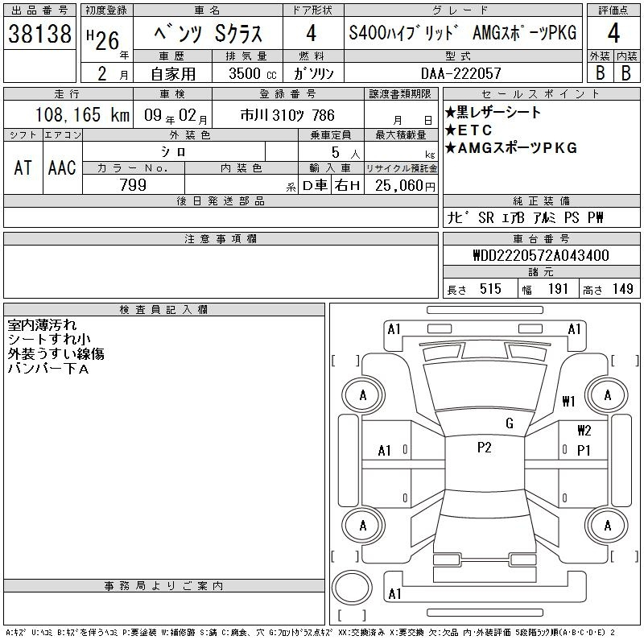The width and height of the screenshot is (644, 644).
Task: Click the AT shift type cell
Action: [23, 167]
